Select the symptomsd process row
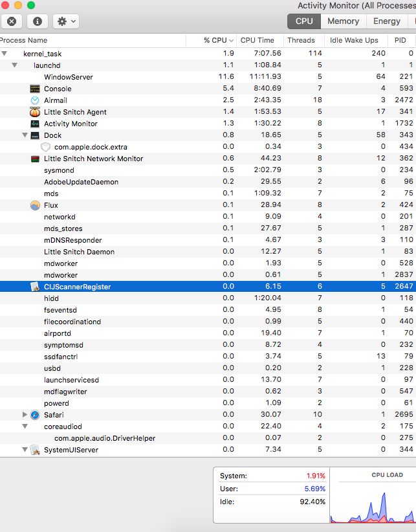Viewport: 416px width, 532px height. click(208, 345)
